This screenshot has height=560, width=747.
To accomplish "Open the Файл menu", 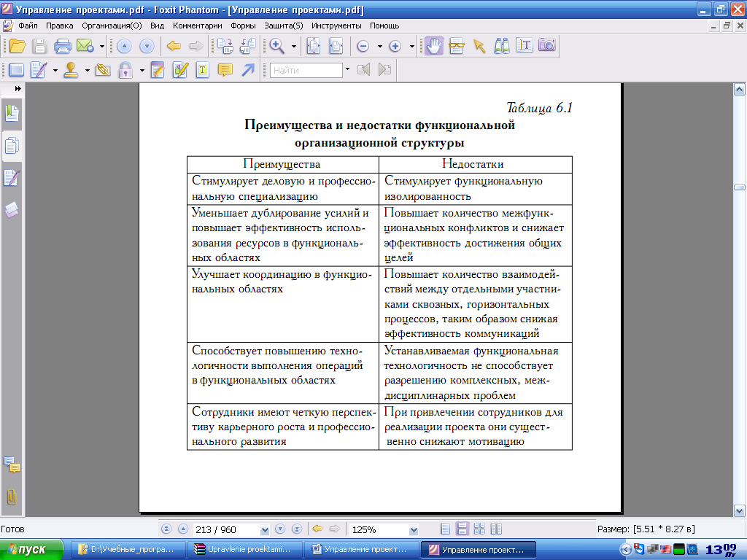I will click(x=28, y=26).
